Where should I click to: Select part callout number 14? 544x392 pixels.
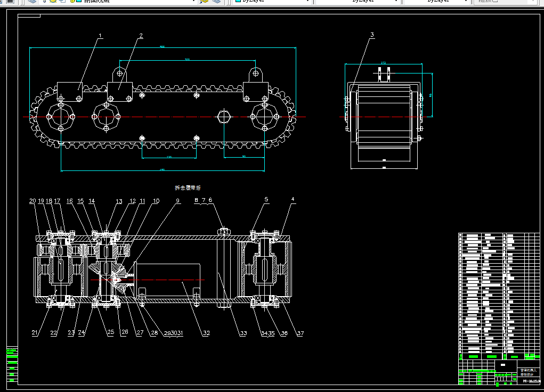pyautogui.click(x=92, y=201)
